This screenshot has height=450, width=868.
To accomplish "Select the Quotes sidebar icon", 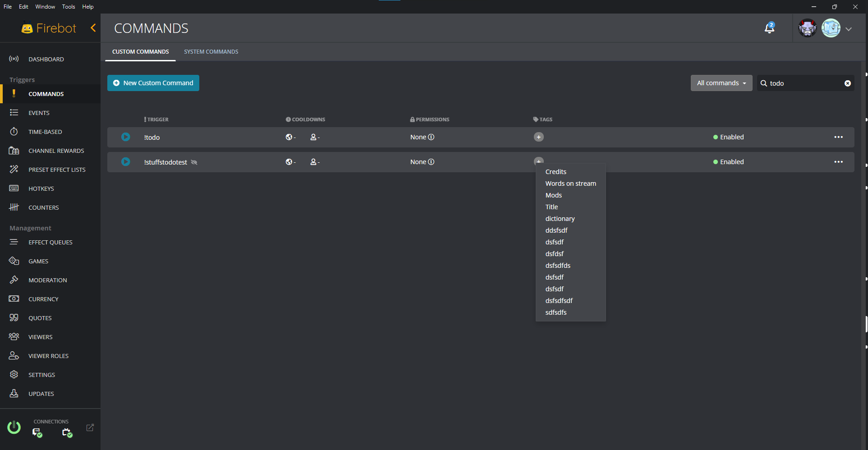I will [x=14, y=317].
